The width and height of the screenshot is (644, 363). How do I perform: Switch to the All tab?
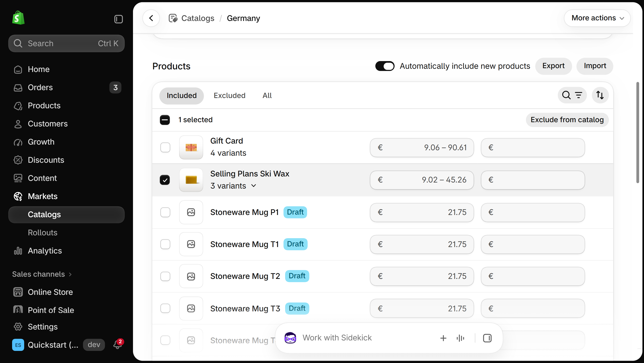(267, 96)
